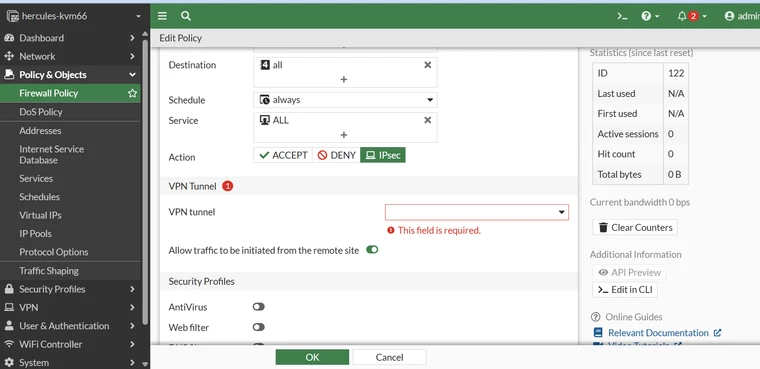The width and height of the screenshot is (760, 369).
Task: Click the hercules-kvm66 device icon
Action: coord(13,16)
